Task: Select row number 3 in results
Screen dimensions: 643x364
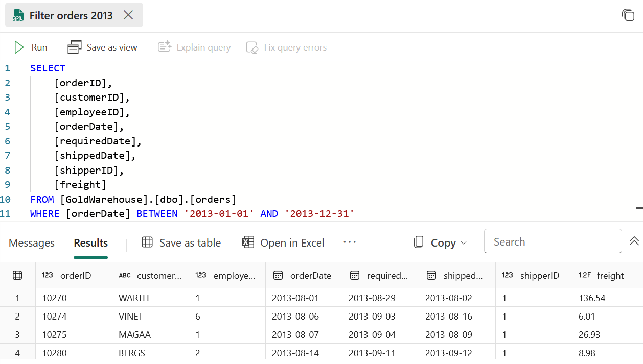Action: coord(17,334)
